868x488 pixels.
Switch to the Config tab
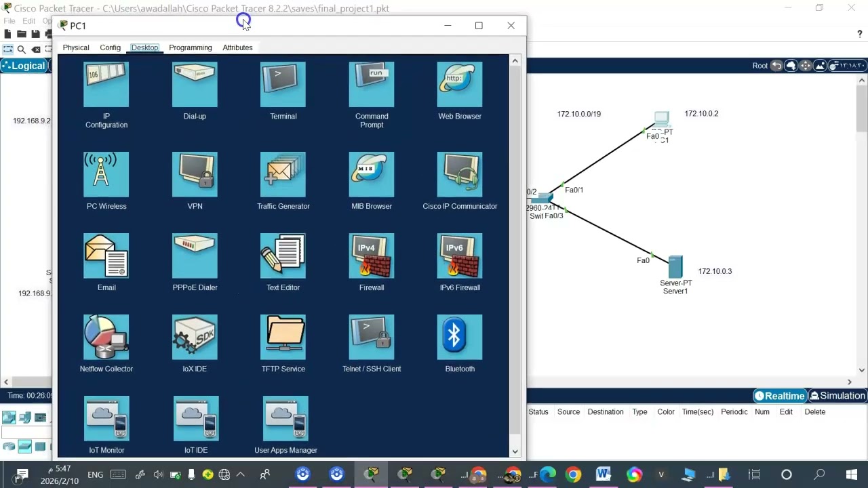point(110,47)
